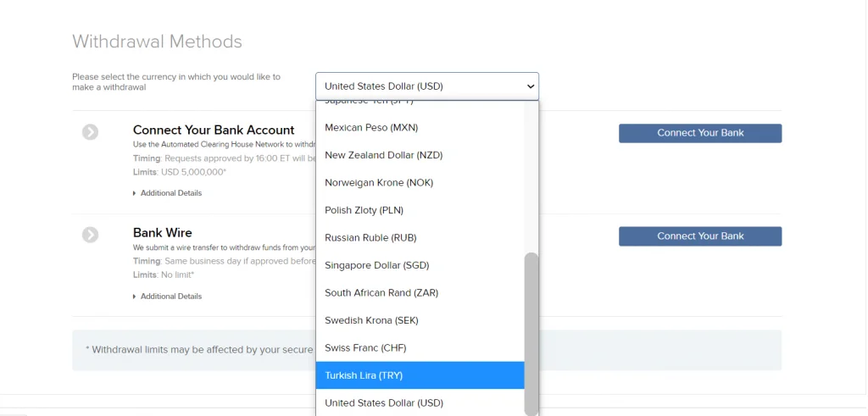Choose Singapore Dollar (SGD) currency

point(376,265)
